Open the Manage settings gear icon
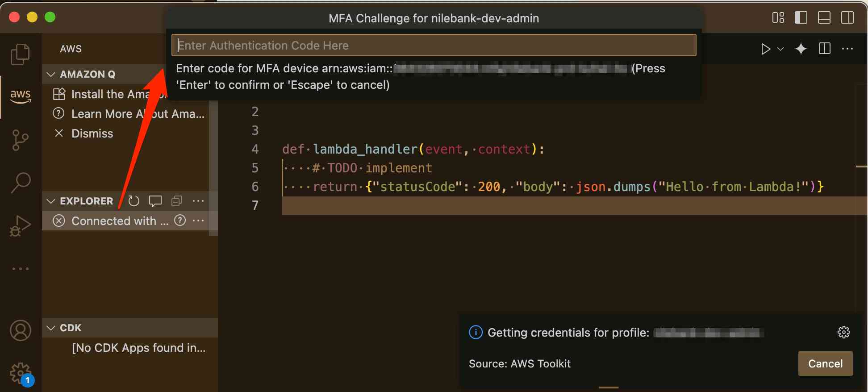This screenshot has height=392, width=868. point(20,372)
